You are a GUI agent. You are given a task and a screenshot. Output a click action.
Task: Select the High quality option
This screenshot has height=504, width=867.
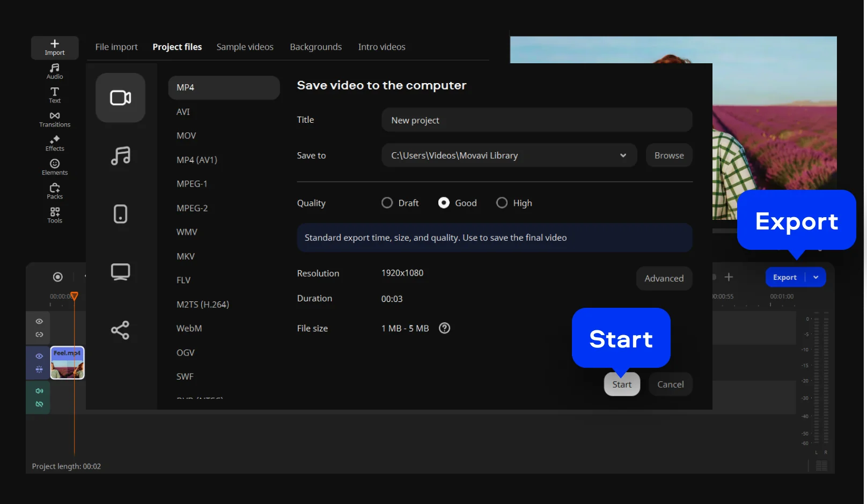pos(502,203)
